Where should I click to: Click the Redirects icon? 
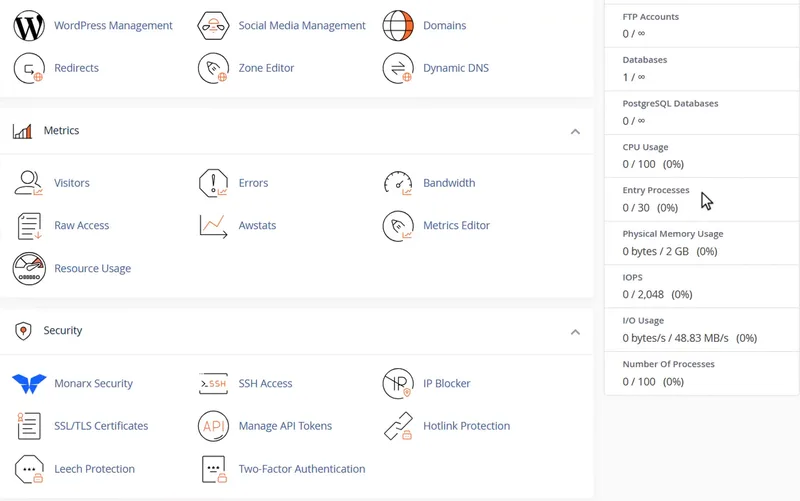[x=29, y=68]
